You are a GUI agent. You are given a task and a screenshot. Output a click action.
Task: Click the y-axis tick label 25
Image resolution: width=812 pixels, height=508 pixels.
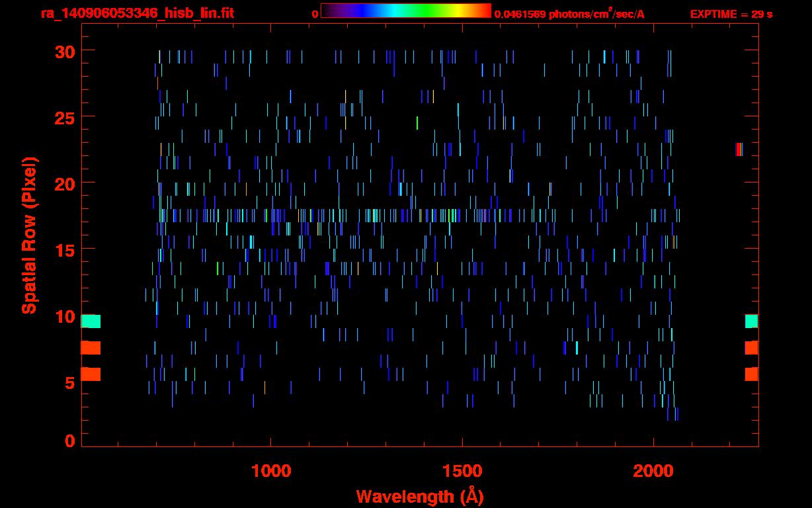pyautogui.click(x=64, y=117)
